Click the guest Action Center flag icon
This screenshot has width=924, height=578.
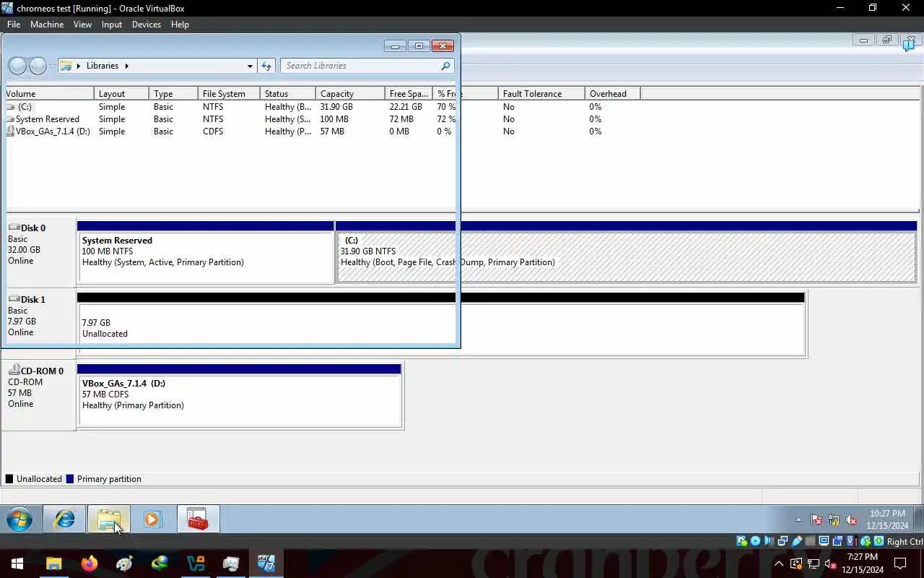pos(816,519)
